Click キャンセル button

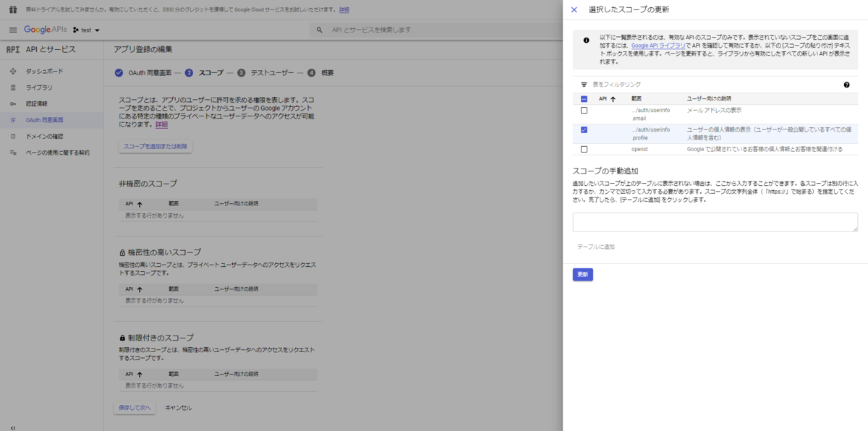pos(179,408)
